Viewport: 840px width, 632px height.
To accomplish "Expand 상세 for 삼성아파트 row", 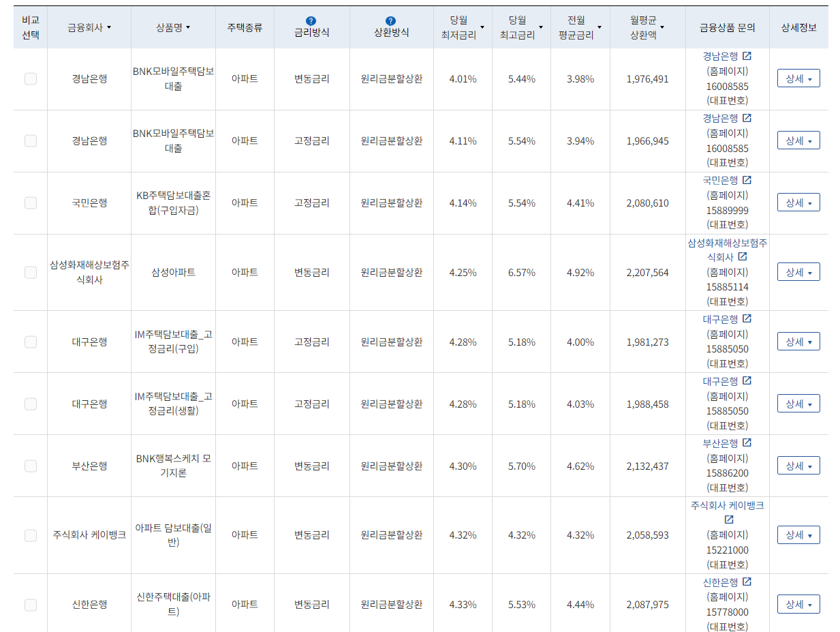I will pyautogui.click(x=798, y=273).
